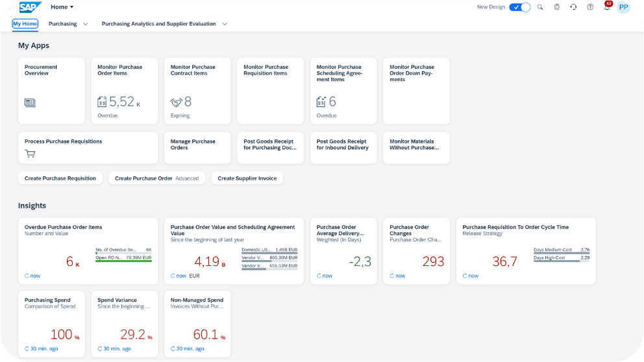Click the 60.1 % non-managed spend value
Image resolution: width=644 pixels, height=362 pixels.
(x=210, y=335)
